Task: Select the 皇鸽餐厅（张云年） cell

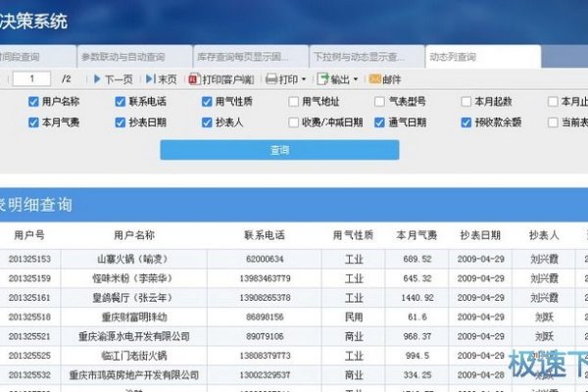Action: click(134, 298)
